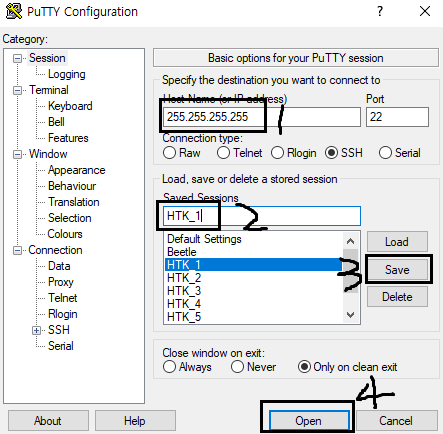Open the Telnet category in tree
The width and height of the screenshot is (443, 434).
(62, 298)
